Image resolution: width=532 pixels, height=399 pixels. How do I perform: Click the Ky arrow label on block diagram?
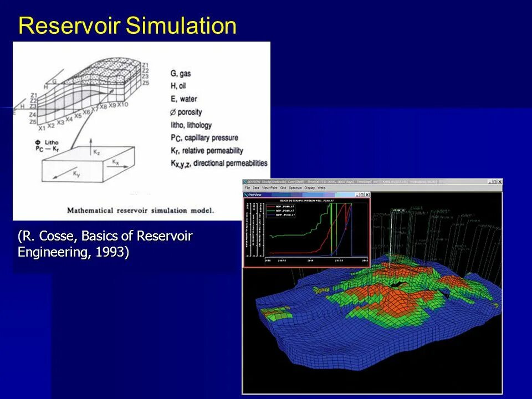click(x=76, y=174)
